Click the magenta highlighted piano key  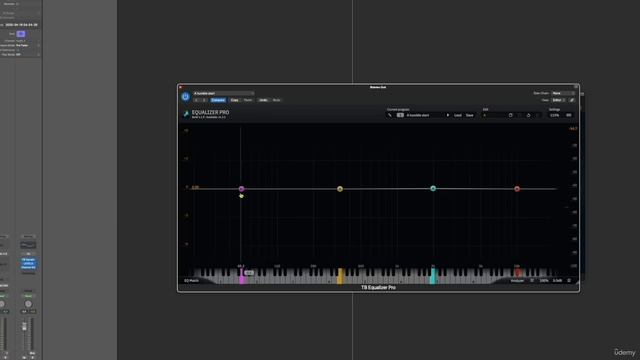pos(242,276)
